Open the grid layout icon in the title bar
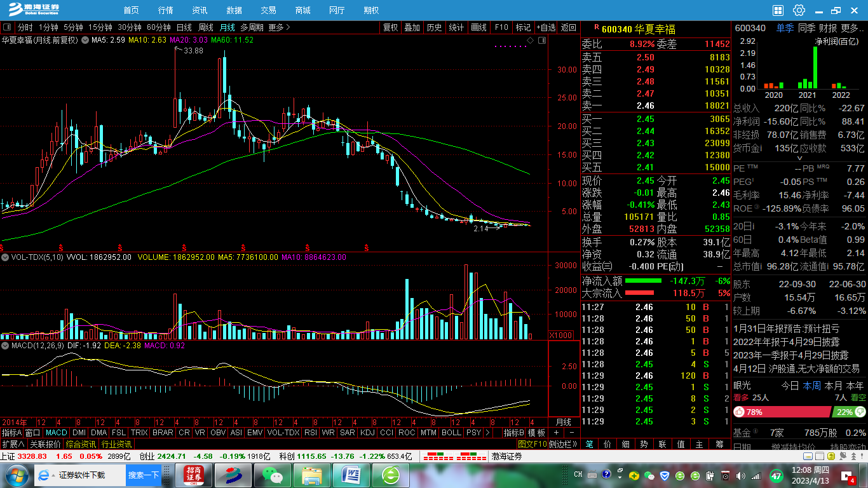The width and height of the screenshot is (868, 488). [x=778, y=10]
